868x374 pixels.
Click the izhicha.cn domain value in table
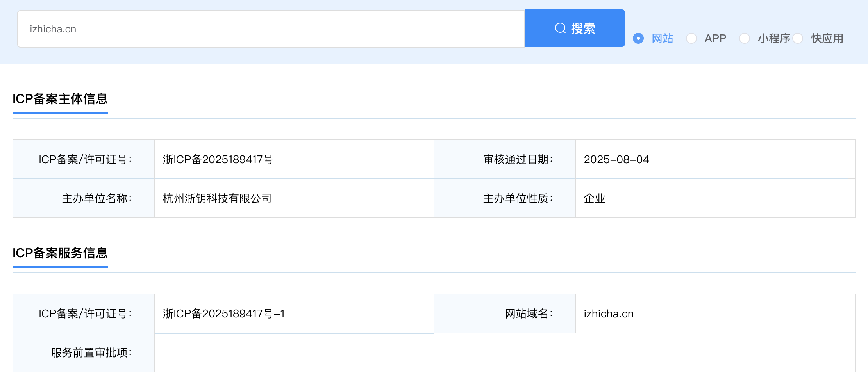[x=609, y=313]
